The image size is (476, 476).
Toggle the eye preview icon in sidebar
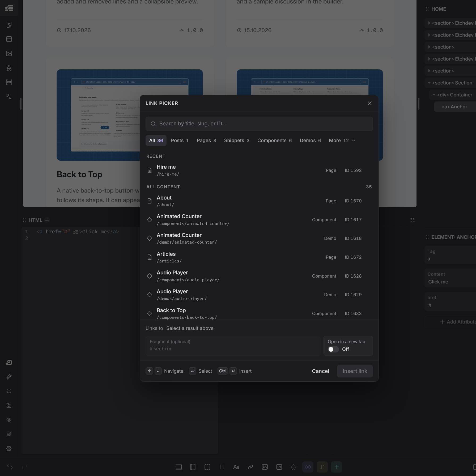pos(9,420)
